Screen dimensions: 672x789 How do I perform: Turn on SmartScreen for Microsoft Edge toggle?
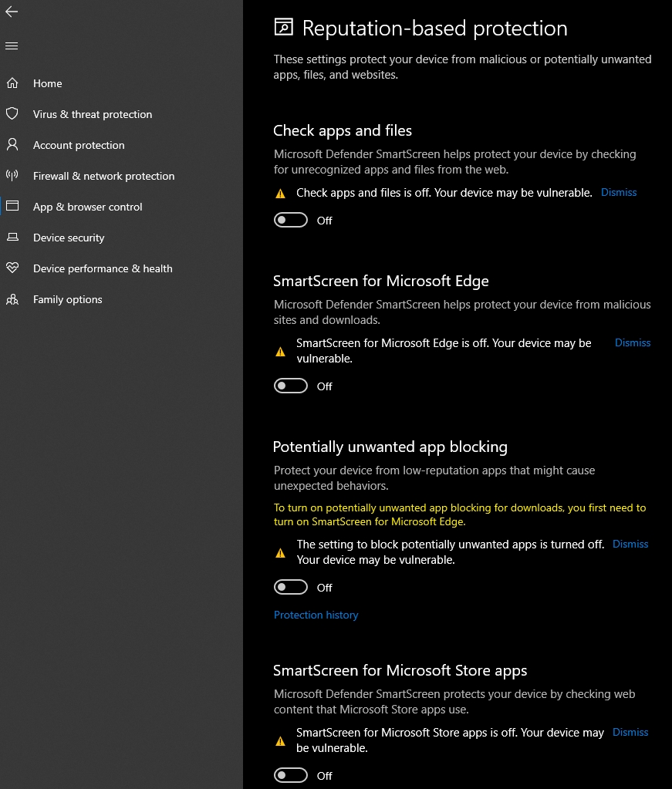click(291, 386)
